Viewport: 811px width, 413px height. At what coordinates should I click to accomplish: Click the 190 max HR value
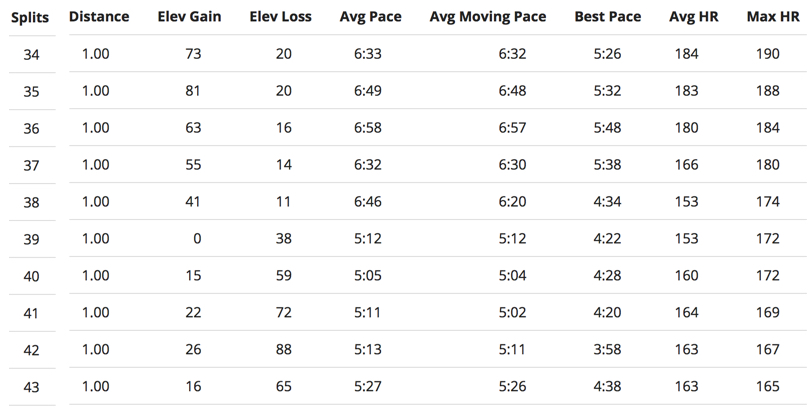pyautogui.click(x=769, y=54)
